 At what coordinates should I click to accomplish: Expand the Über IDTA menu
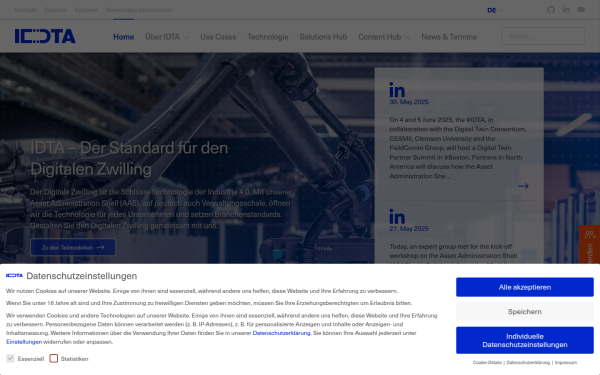click(x=167, y=37)
